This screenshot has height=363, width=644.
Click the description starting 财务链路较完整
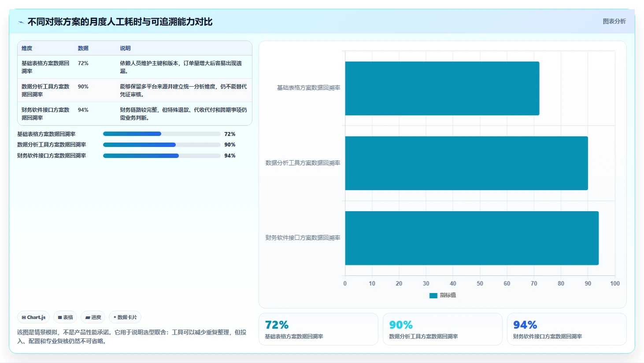coord(183,114)
